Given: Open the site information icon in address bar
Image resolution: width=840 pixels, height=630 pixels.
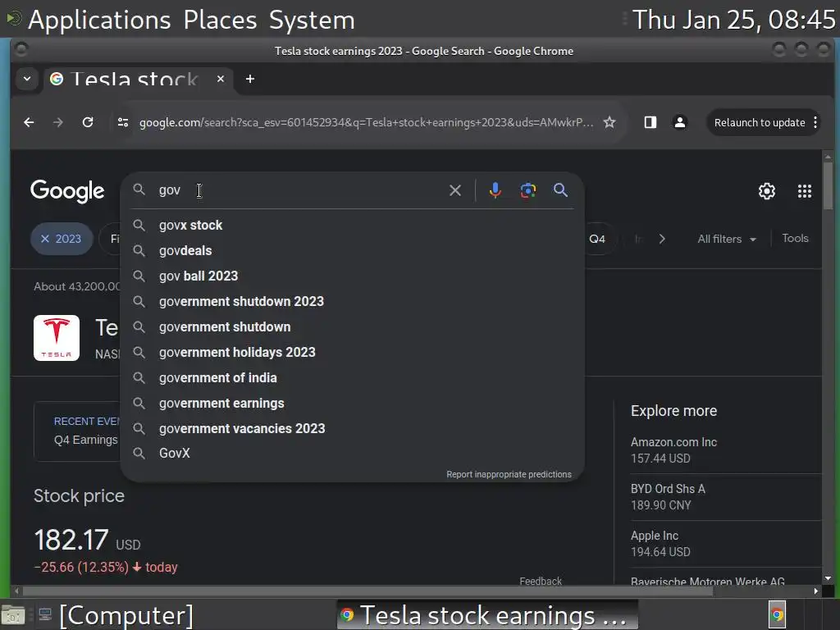Looking at the screenshot, I should point(123,123).
